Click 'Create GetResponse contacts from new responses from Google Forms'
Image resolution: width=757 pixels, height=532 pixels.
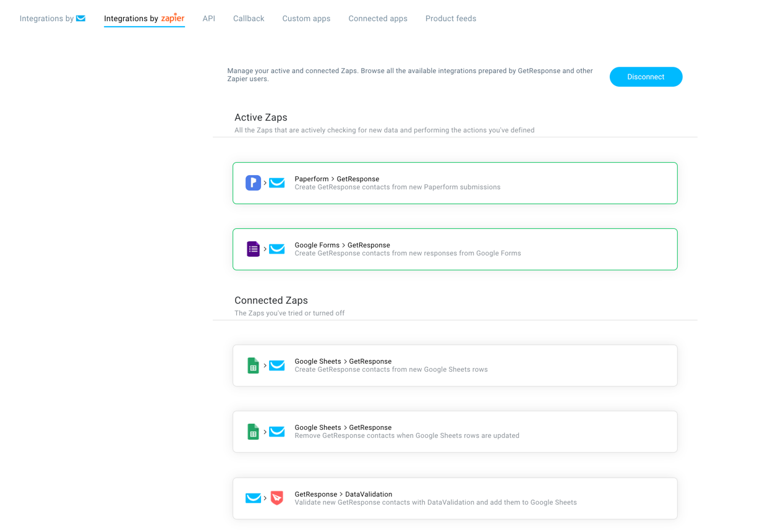point(408,253)
